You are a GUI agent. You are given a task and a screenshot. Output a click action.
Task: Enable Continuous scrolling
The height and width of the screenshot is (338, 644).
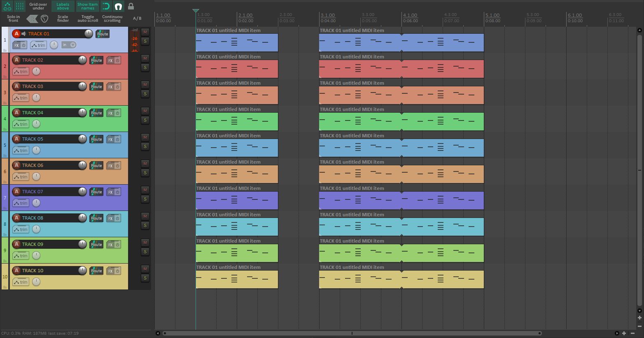[x=112, y=19]
